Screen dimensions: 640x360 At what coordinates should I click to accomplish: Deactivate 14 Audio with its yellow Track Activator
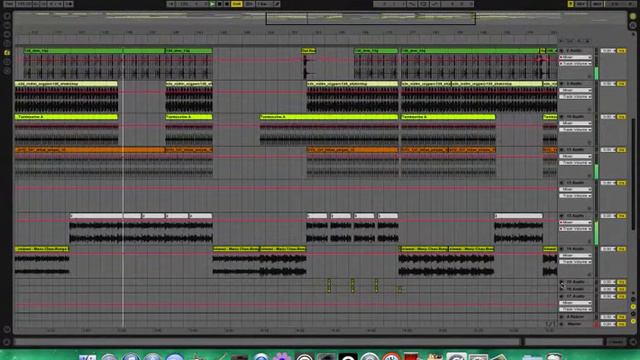(x=621, y=249)
